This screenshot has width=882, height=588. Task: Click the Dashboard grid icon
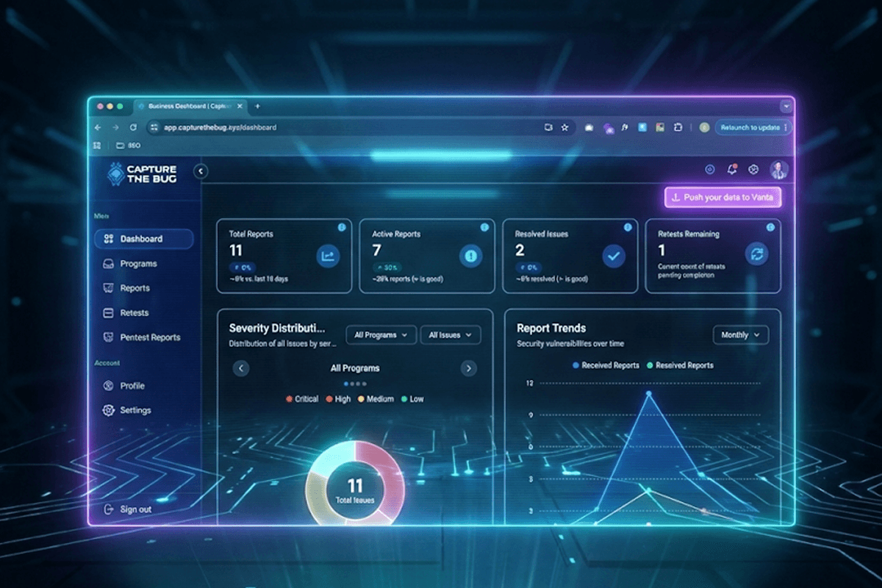point(108,239)
